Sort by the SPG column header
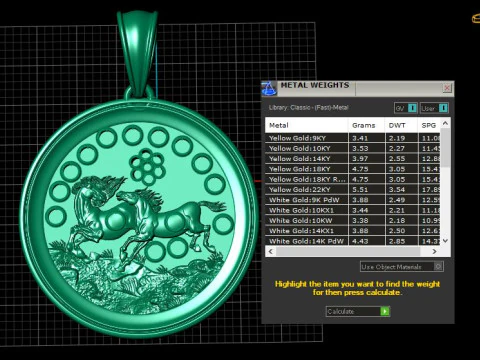 (429, 125)
